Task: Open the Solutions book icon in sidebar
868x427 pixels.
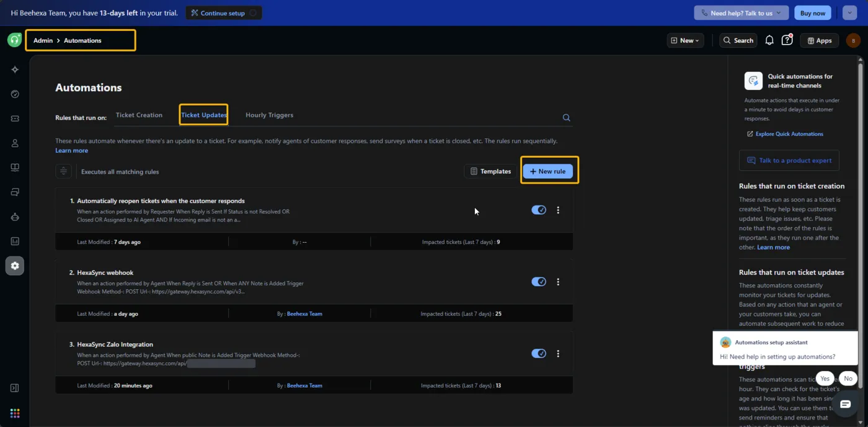Action: click(x=15, y=168)
